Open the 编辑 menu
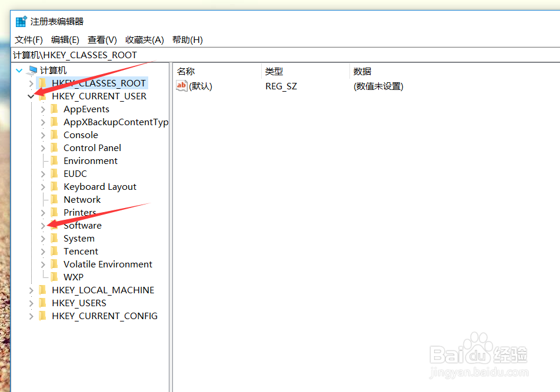Screen dimensions: 560x392 click(65, 39)
